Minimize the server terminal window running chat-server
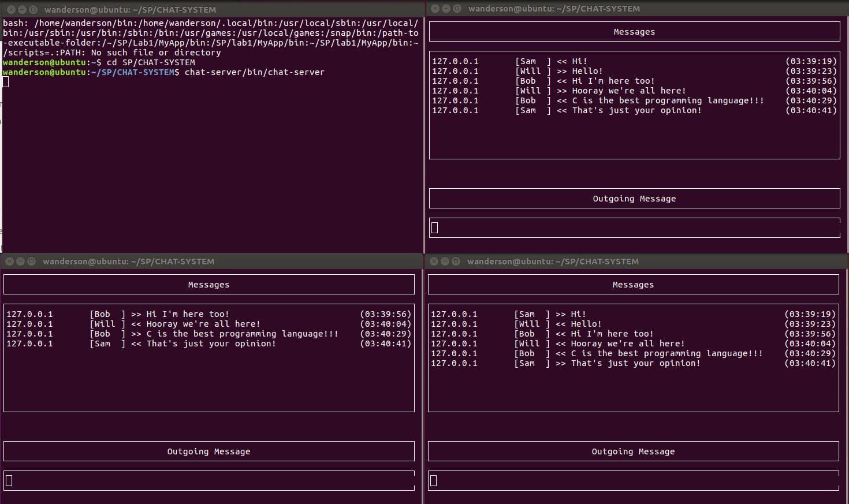 [x=22, y=10]
